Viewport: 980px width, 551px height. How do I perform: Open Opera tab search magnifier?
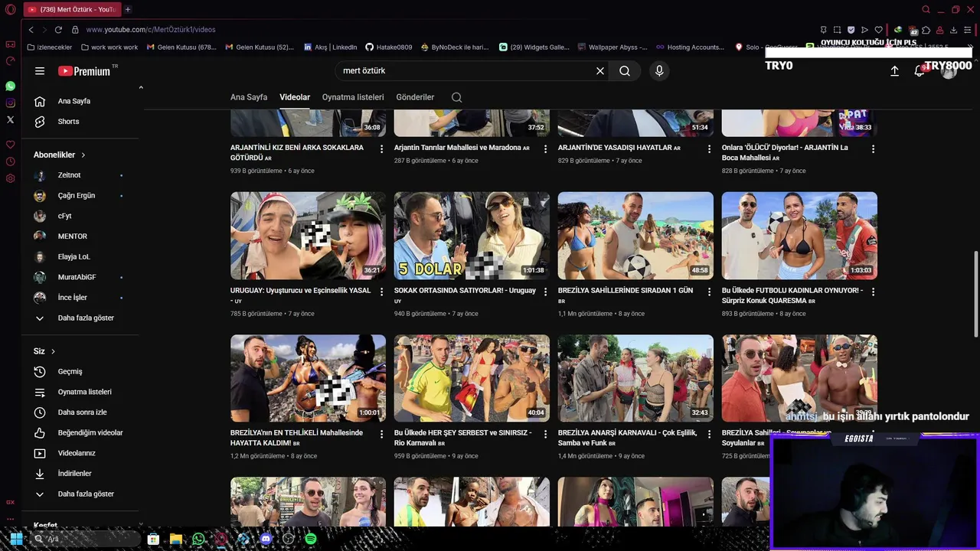pyautogui.click(x=926, y=9)
